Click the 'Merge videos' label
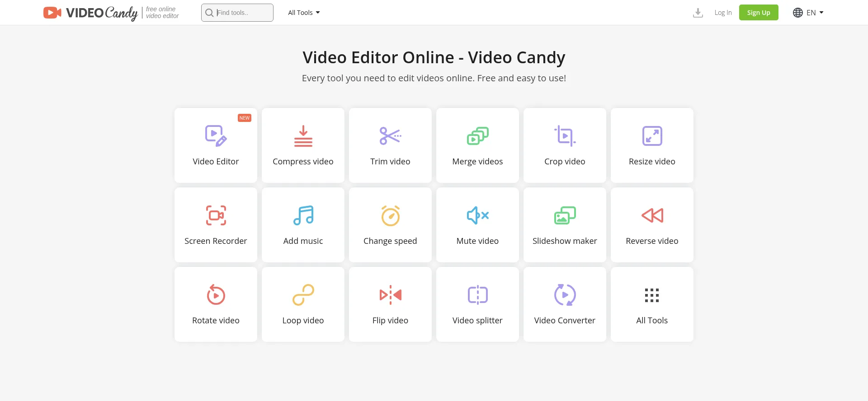Image resolution: width=868 pixels, height=401 pixels. coord(477,162)
